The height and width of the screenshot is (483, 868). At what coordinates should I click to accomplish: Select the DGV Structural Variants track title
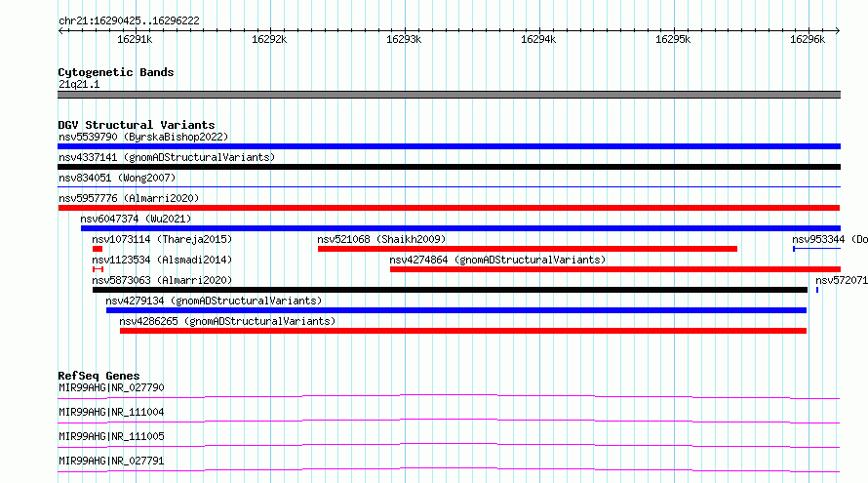click(137, 125)
